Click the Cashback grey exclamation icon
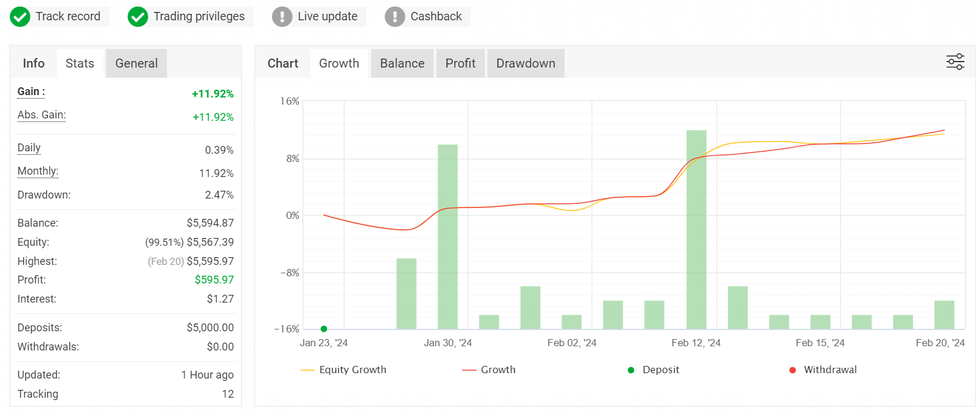 pos(395,17)
